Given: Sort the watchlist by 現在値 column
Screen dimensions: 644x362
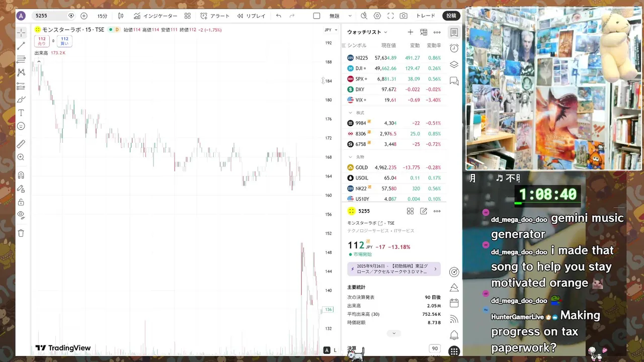Looking at the screenshot, I should point(388,45).
